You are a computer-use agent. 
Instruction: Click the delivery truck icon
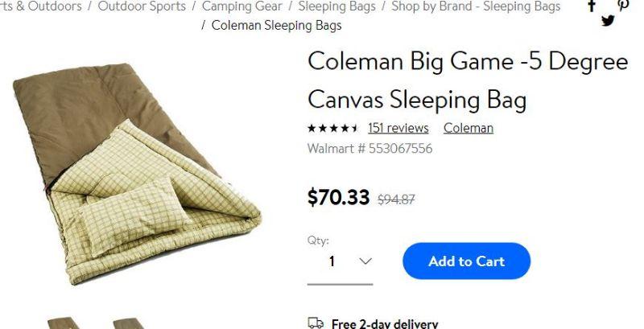pyautogui.click(x=316, y=323)
